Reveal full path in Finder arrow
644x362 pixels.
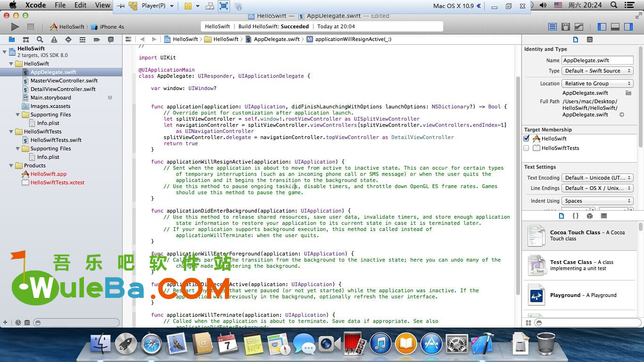point(622,115)
